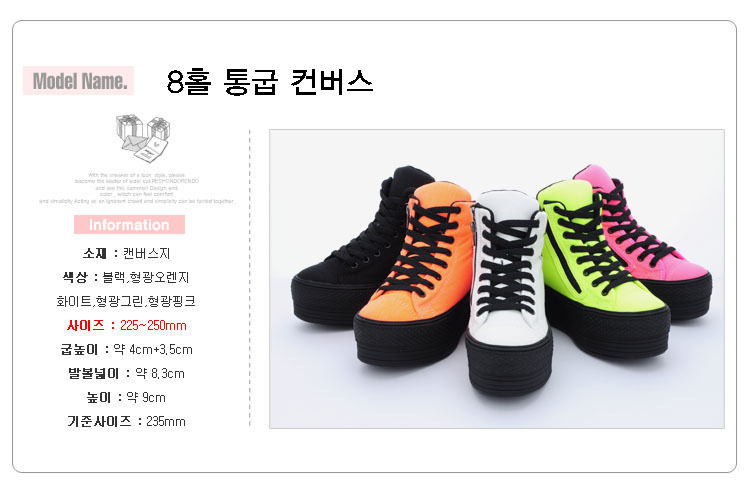This screenshot has width=750, height=490.
Task: Click the 발볼넓이 약 8.3cm line
Action: pos(127,373)
